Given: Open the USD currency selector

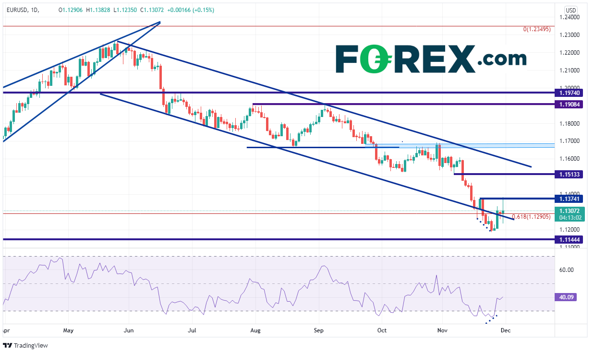Looking at the screenshot, I should tap(570, 10).
